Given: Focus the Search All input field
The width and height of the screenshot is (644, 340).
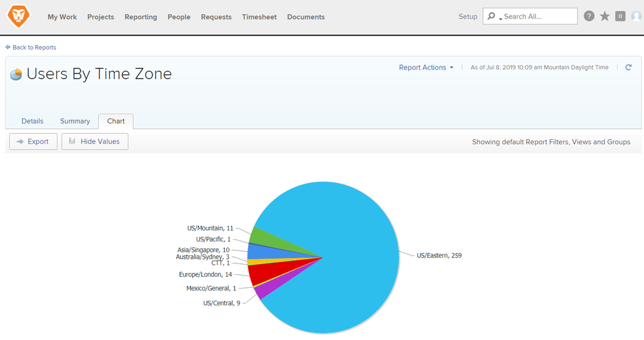Looking at the screenshot, I should pos(538,16).
